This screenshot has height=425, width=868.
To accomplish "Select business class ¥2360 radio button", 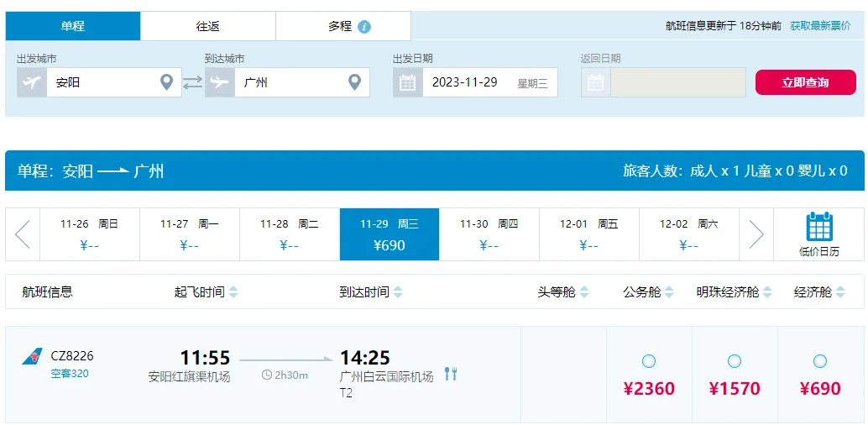I will point(649,361).
